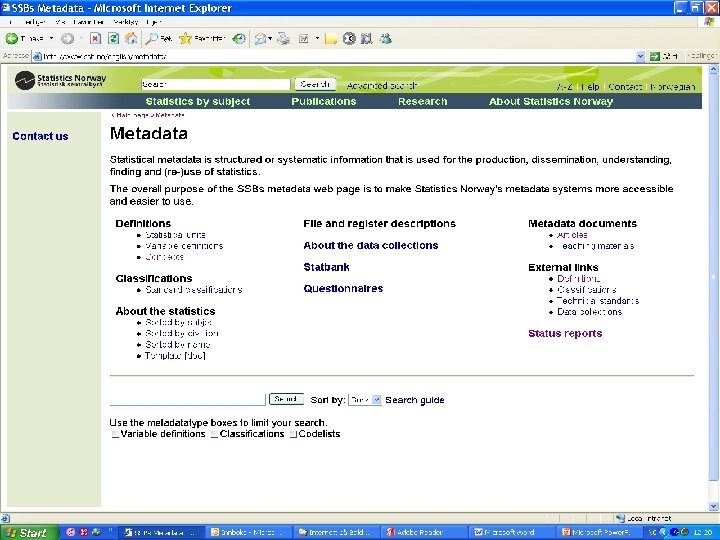The width and height of the screenshot is (720, 540).
Task: Open the Mail icon dropdown arrow
Action: click(270, 39)
